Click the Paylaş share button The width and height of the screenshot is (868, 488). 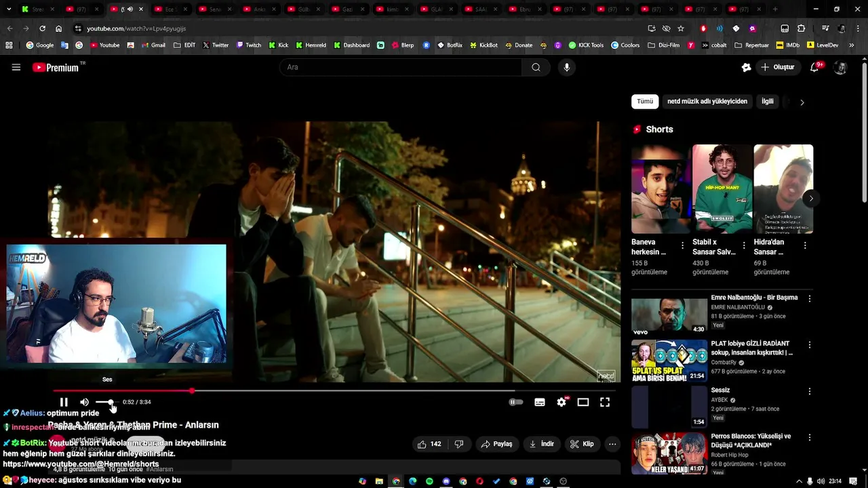[496, 444]
